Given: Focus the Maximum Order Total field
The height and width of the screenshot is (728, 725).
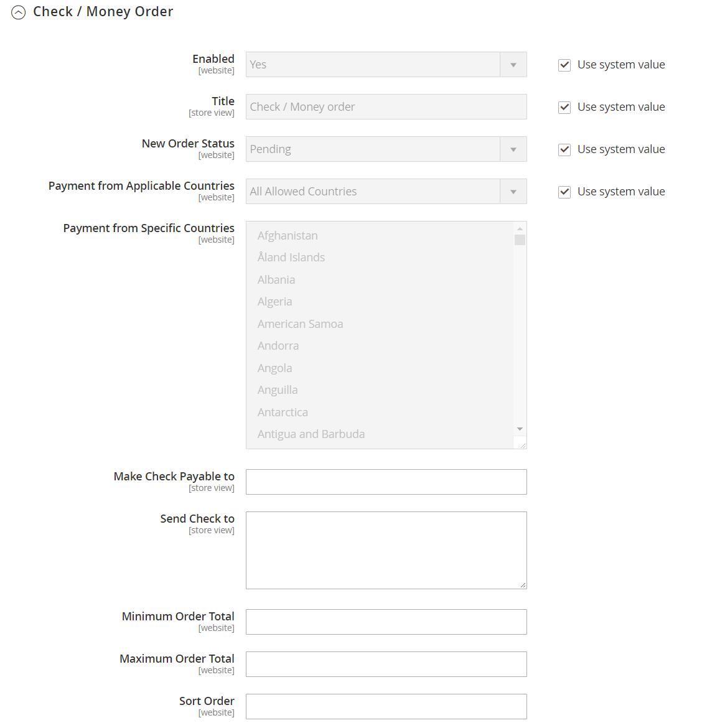Looking at the screenshot, I should pos(386,664).
